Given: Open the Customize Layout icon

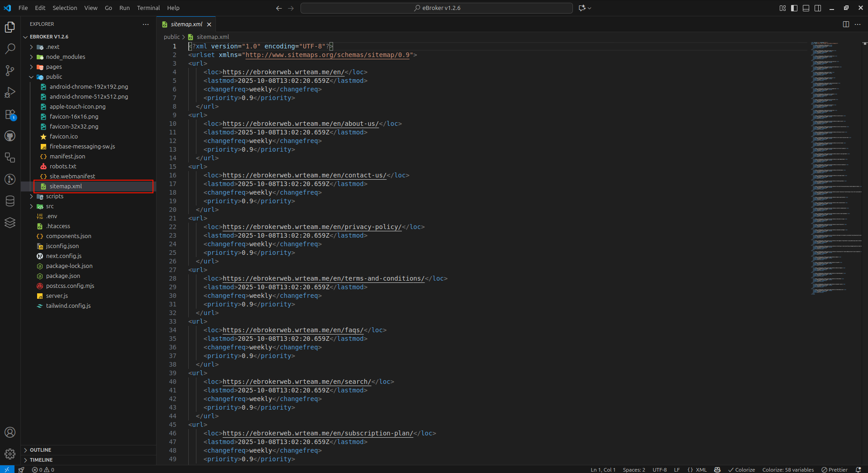Looking at the screenshot, I should pos(782,8).
